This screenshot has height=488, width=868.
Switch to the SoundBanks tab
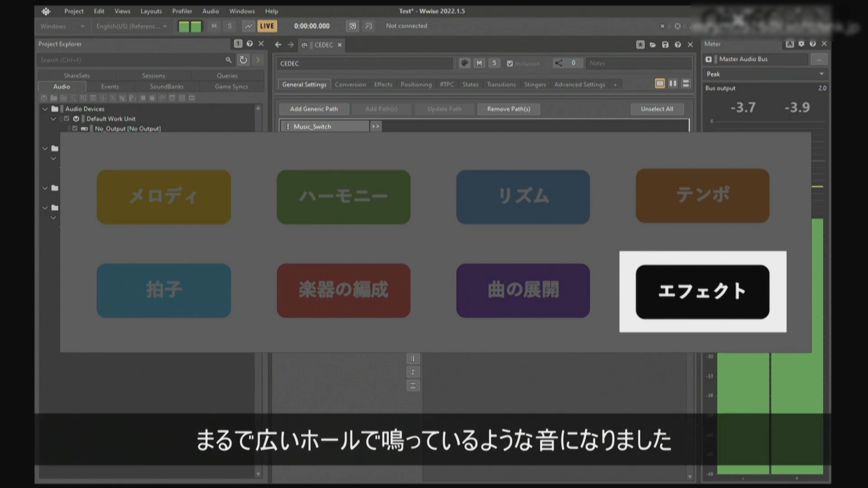point(167,86)
